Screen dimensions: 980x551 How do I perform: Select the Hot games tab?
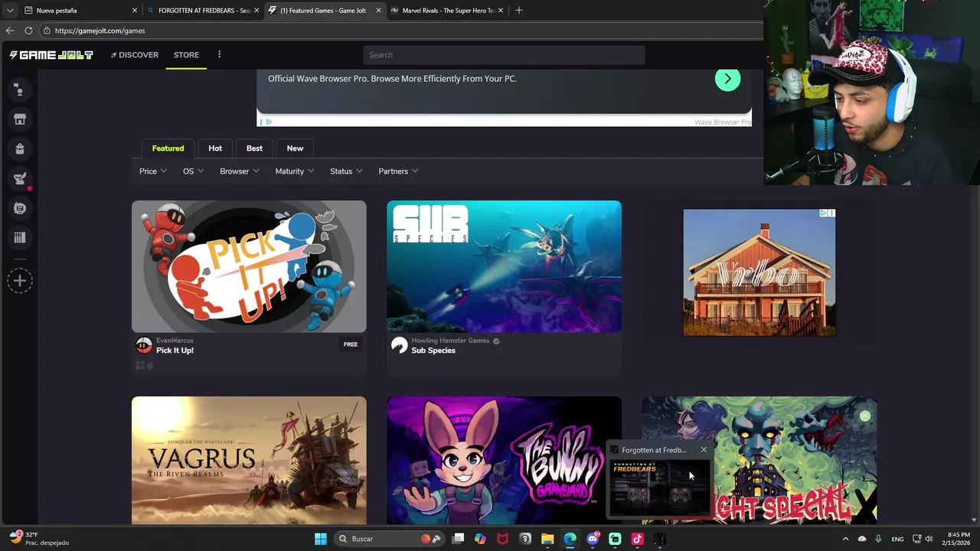pyautogui.click(x=215, y=148)
